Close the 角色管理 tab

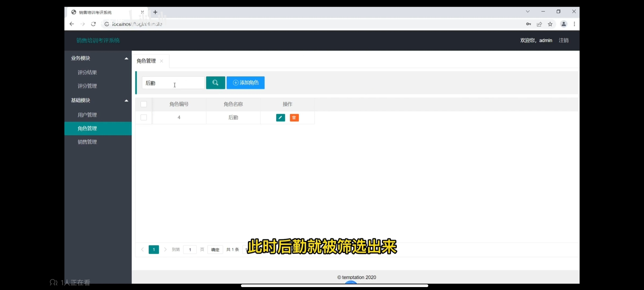[x=162, y=61]
